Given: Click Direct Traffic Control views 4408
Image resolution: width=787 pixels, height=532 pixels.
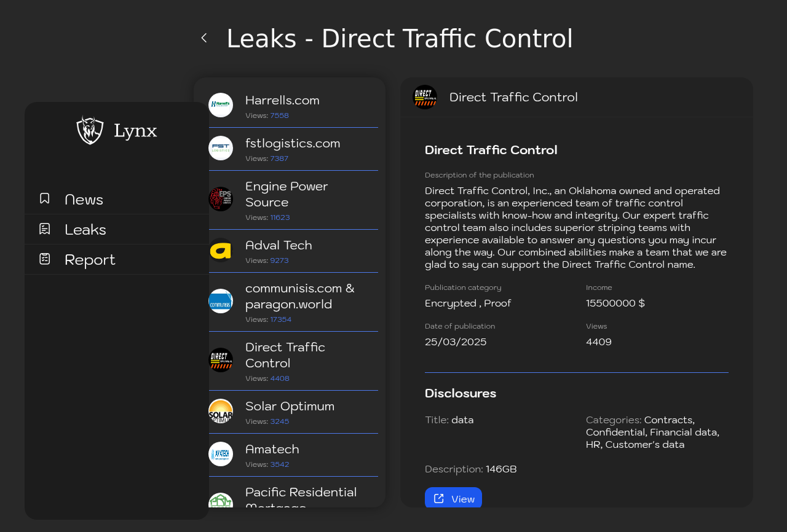Looking at the screenshot, I should tap(280, 378).
